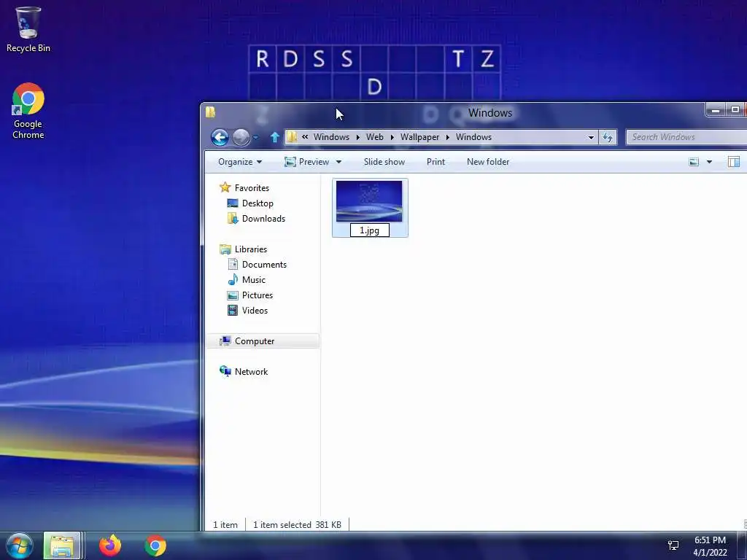Open the Music library

click(253, 280)
